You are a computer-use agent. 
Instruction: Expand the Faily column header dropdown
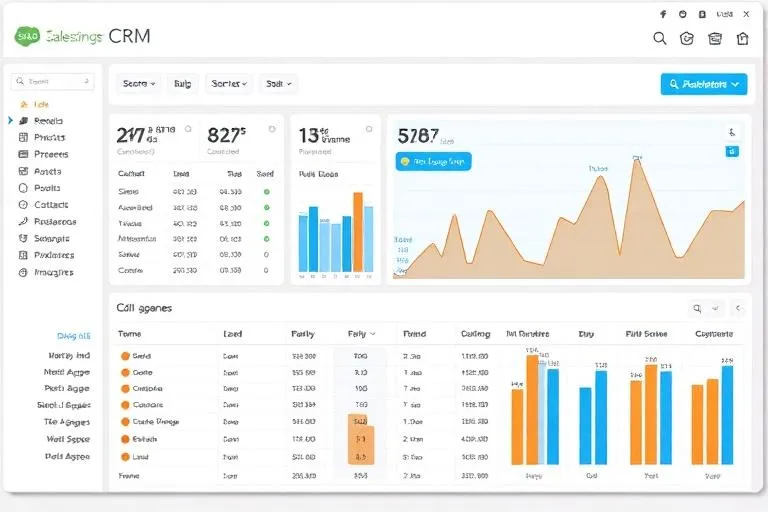[372, 334]
